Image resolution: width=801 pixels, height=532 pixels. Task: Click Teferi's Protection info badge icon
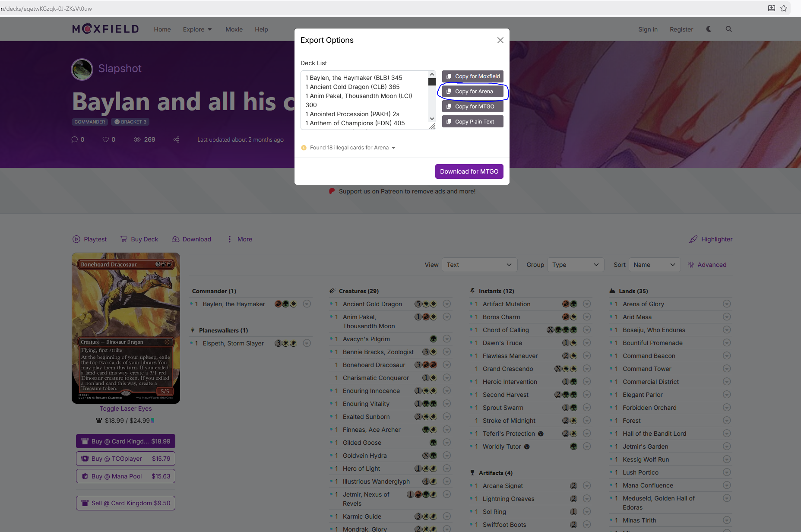541,434
